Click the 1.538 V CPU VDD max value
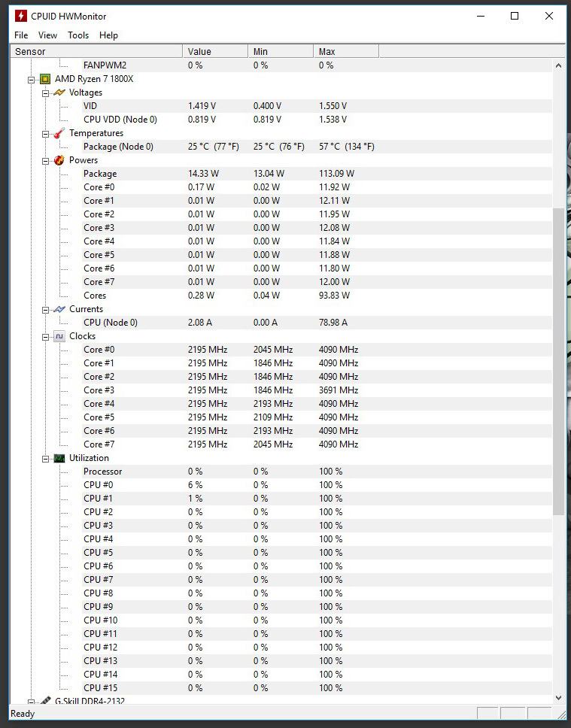This screenshot has width=571, height=728. point(333,120)
